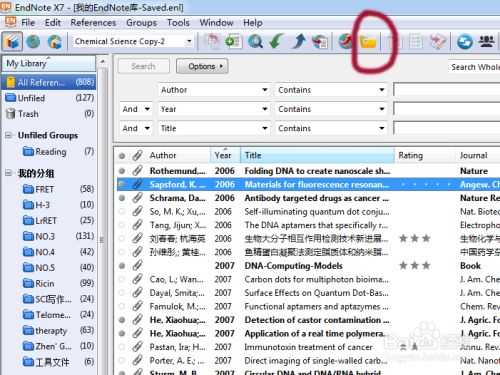Viewport: 500px width, 375px height.
Task: Click the groups panel scroll up arrow
Action: [103, 62]
